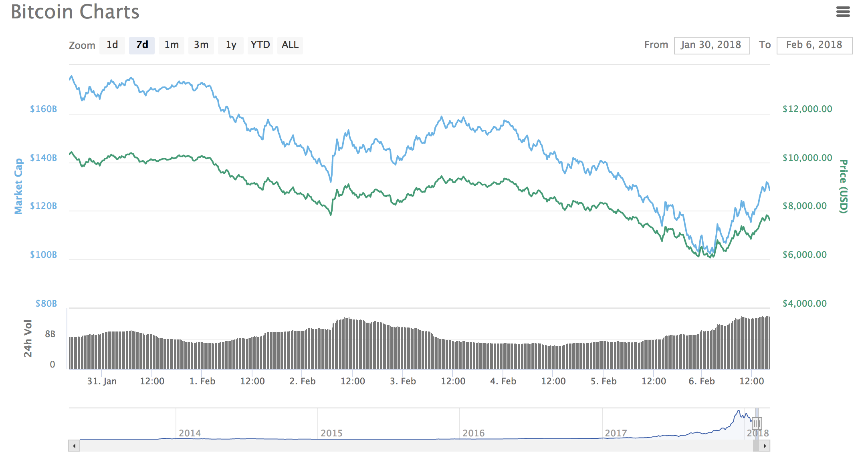Edit the To date Feb 6, 2018
The width and height of the screenshot is (868, 454).
pos(814,45)
